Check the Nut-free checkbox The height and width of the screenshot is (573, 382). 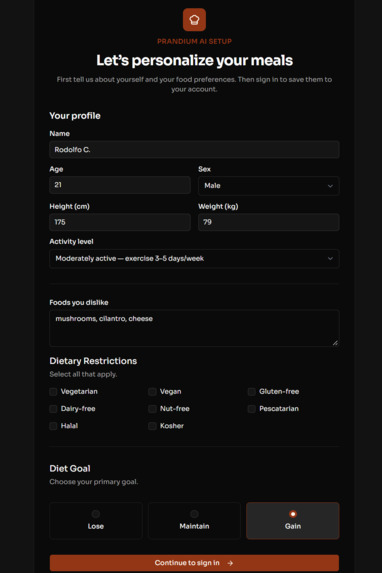[x=152, y=409]
